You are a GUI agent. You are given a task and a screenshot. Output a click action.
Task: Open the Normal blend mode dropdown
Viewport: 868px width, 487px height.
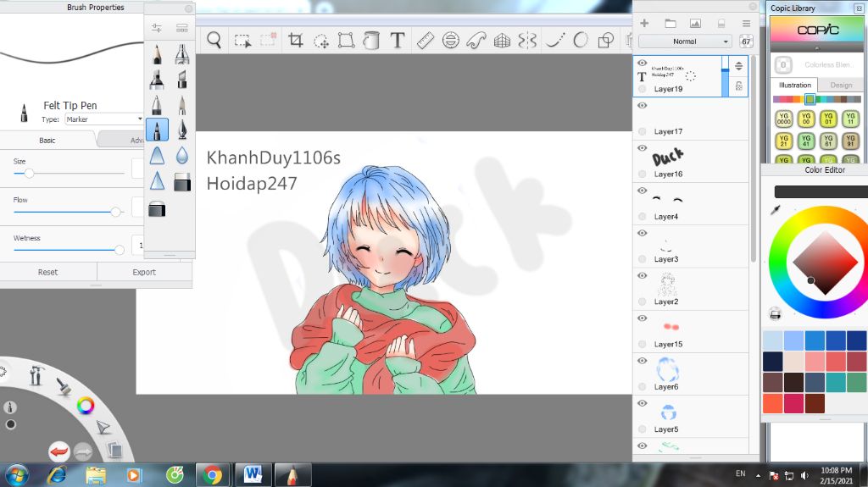pos(685,42)
